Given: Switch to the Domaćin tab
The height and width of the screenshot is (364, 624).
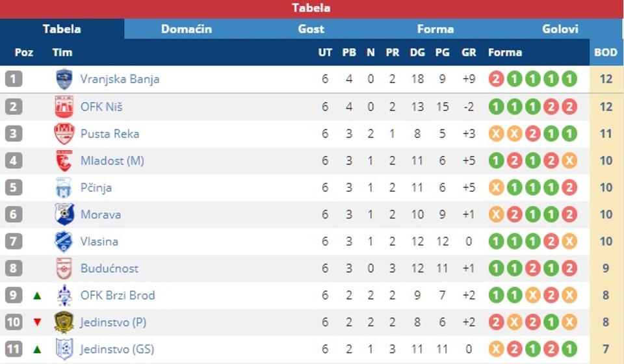Looking at the screenshot, I should [x=187, y=29].
